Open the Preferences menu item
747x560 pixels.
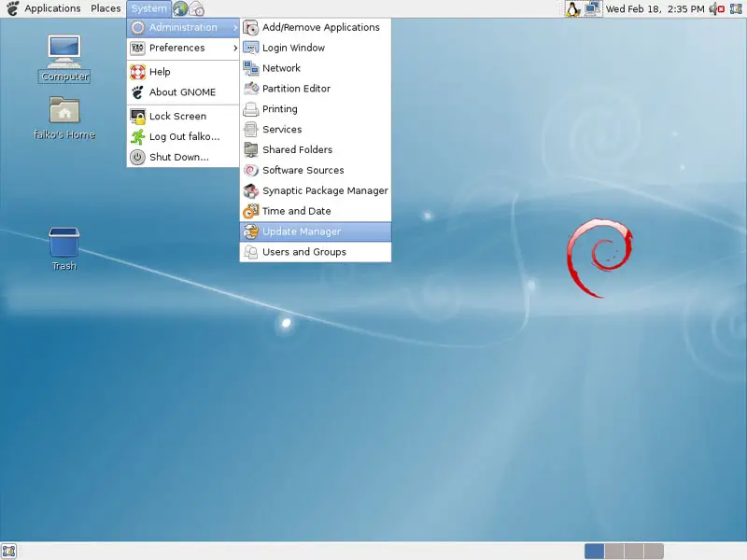(183, 49)
